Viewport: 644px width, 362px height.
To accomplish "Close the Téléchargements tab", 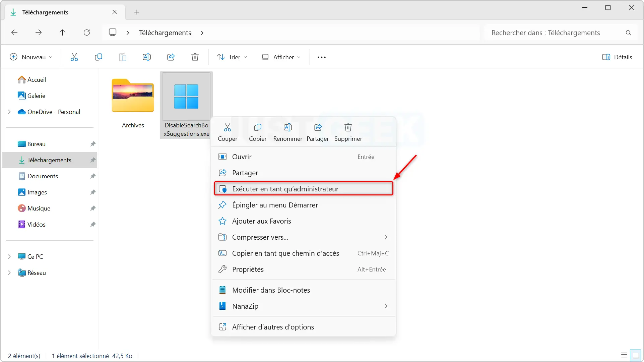I will [x=115, y=12].
